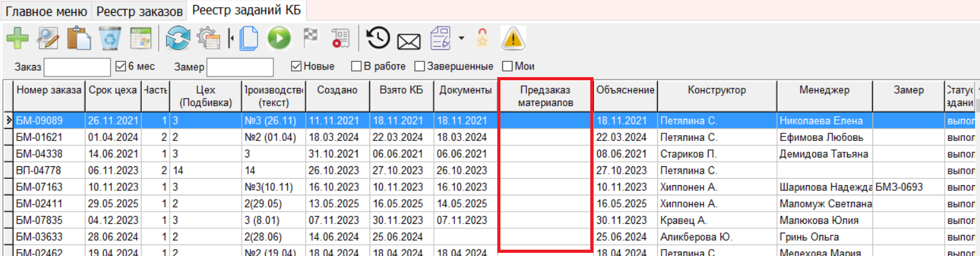Focus the Заказ search input field
This screenshot has height=256, width=980.
click(77, 66)
